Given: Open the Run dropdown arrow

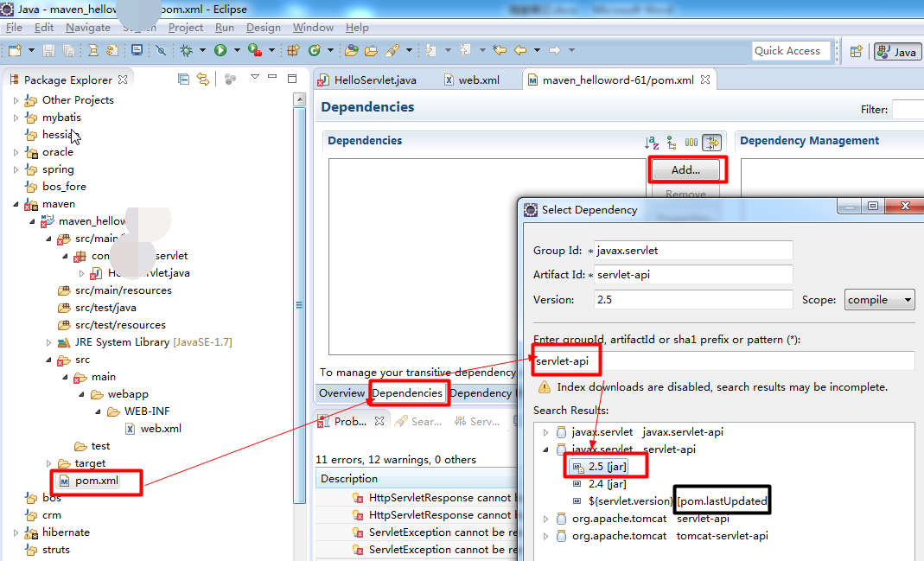Looking at the screenshot, I should click(x=237, y=51).
